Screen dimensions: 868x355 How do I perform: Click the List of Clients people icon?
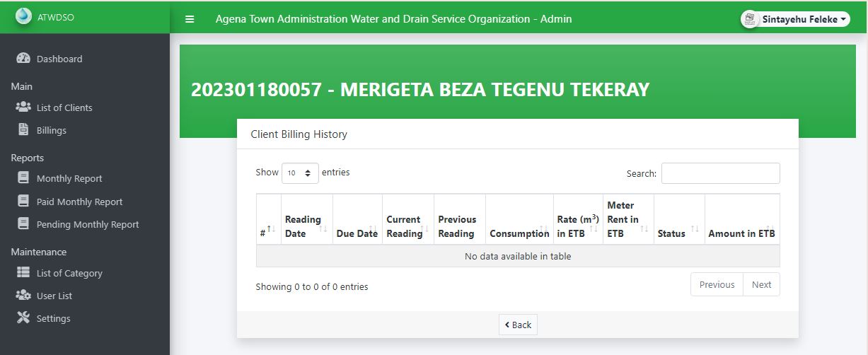23,107
